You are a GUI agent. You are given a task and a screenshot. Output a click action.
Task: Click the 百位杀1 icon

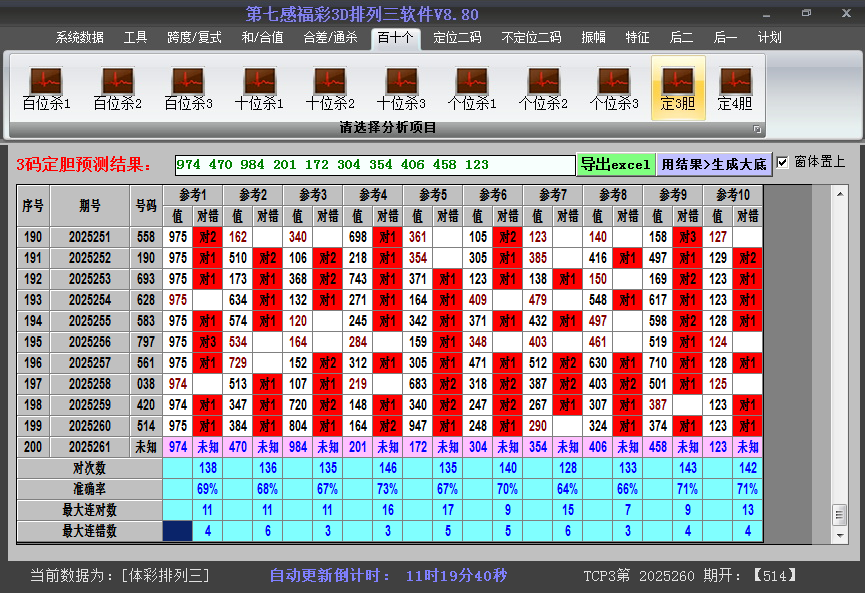click(x=46, y=88)
